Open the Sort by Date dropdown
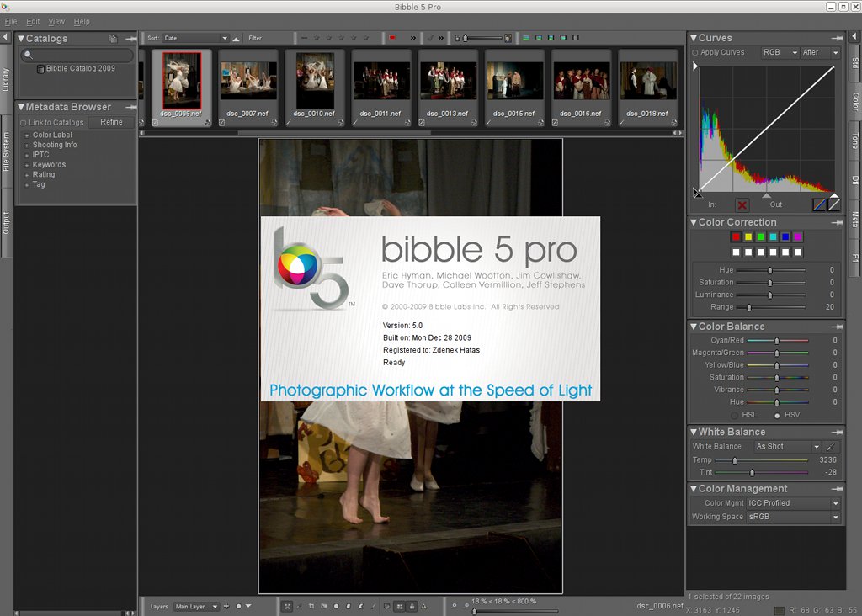The image size is (862, 616). click(x=195, y=38)
